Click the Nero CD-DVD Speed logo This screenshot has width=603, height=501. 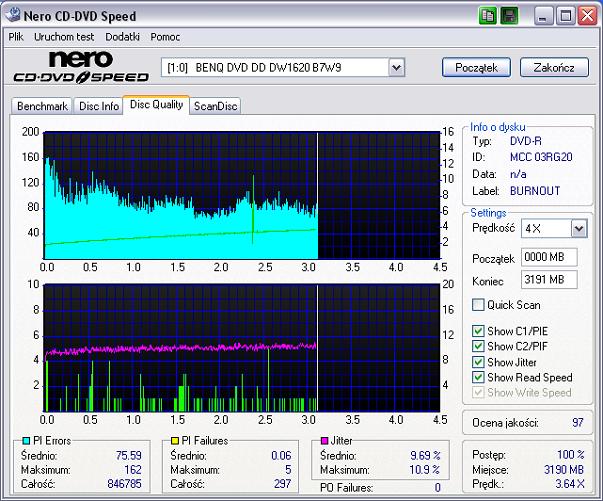pyautogui.click(x=81, y=67)
